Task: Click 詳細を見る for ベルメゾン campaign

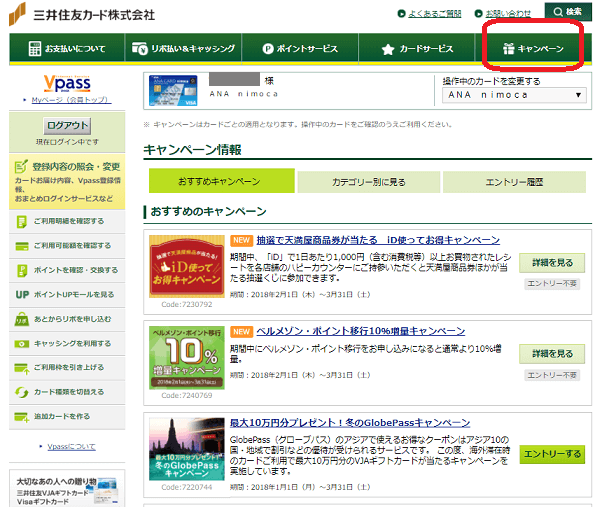Action: (x=552, y=354)
